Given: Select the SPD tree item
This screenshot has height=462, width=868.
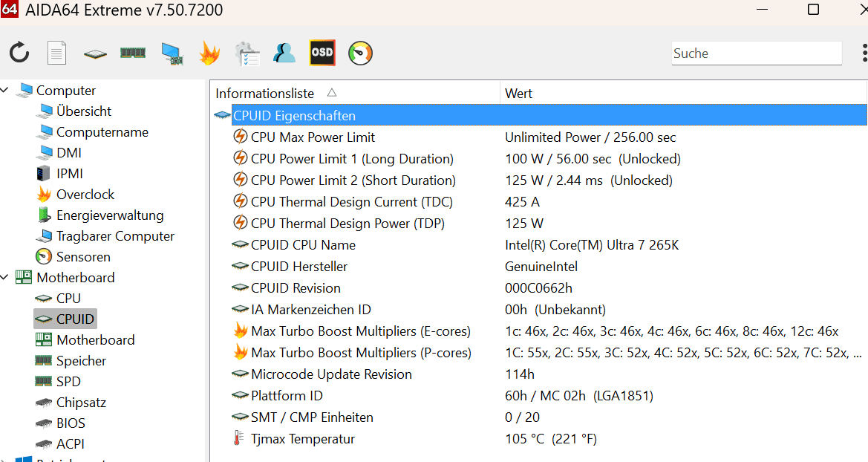Looking at the screenshot, I should tap(68, 382).
